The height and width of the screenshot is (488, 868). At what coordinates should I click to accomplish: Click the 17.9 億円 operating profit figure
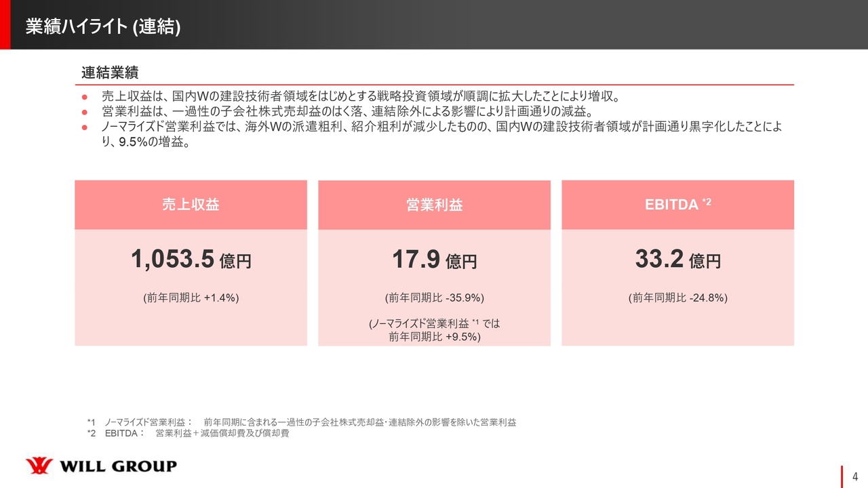(434, 260)
